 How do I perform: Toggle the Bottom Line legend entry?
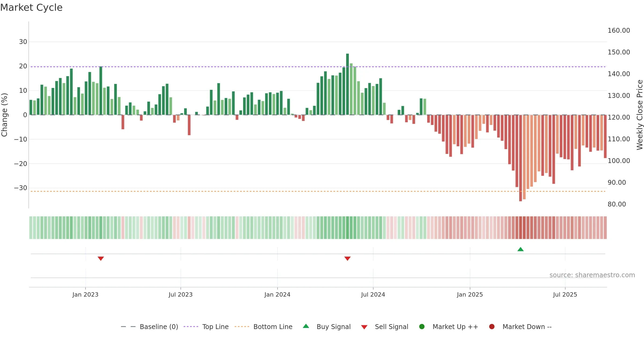point(264,327)
